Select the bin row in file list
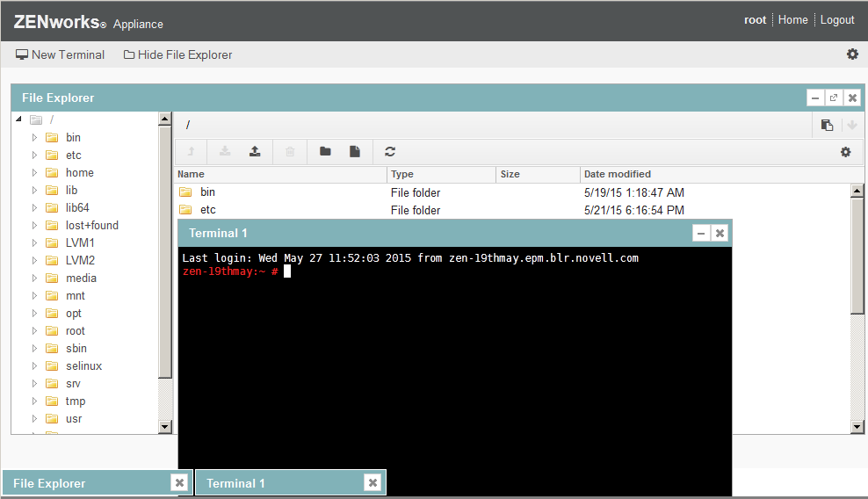Viewport: 868px width, 499px height. click(x=512, y=192)
